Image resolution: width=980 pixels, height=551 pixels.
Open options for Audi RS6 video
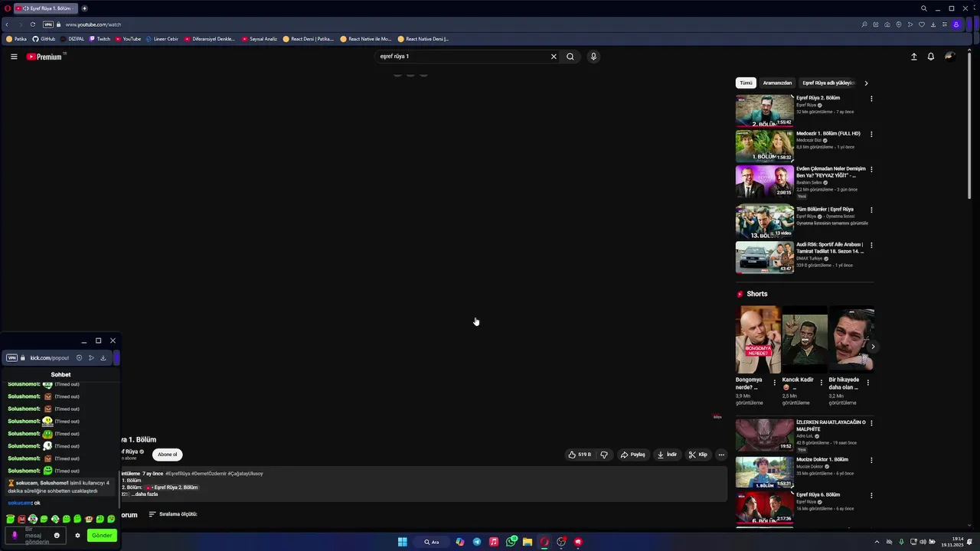coord(871,245)
